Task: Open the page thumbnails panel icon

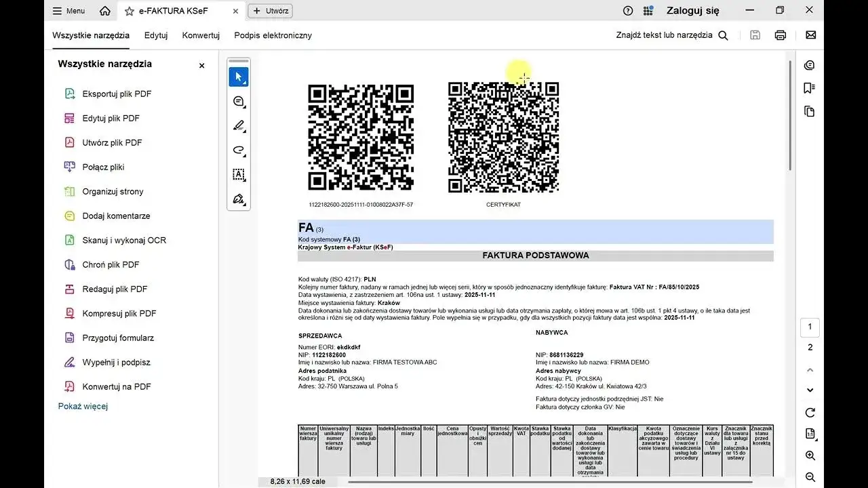Action: point(809,111)
